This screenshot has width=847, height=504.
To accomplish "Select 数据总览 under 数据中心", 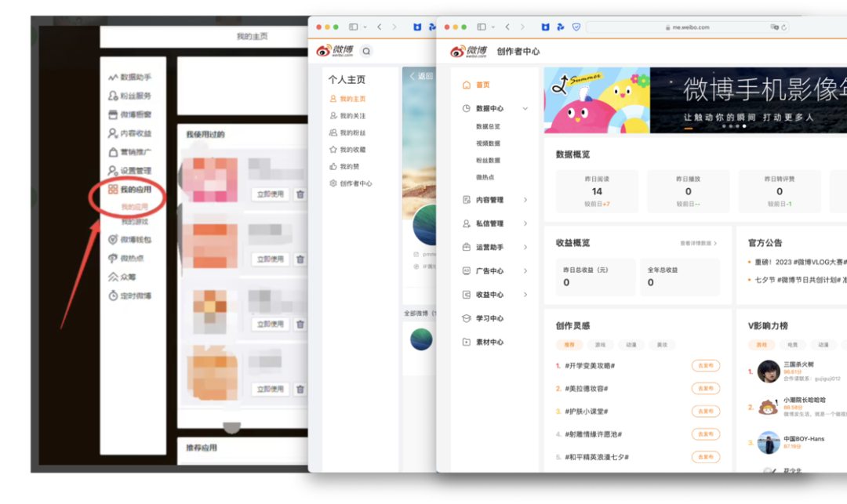I will click(x=488, y=126).
